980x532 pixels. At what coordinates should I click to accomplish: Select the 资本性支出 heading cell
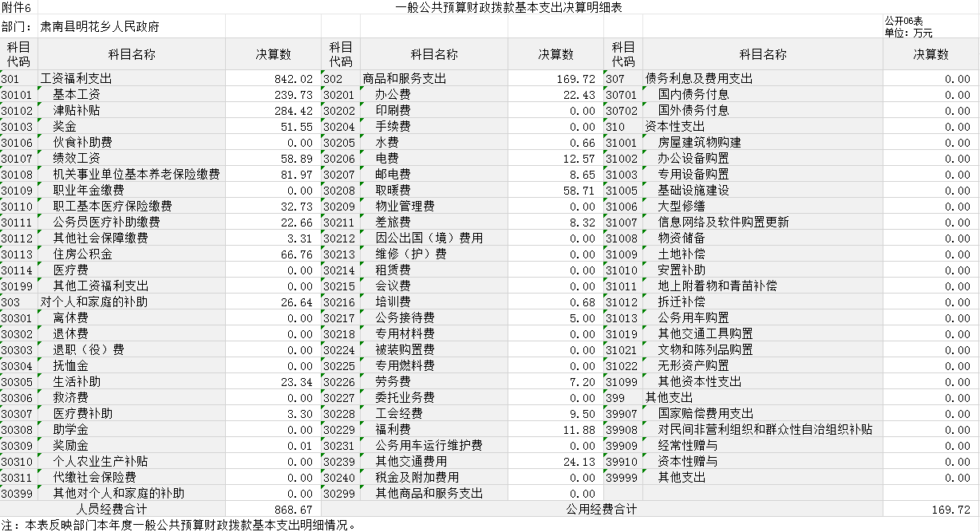click(762, 126)
